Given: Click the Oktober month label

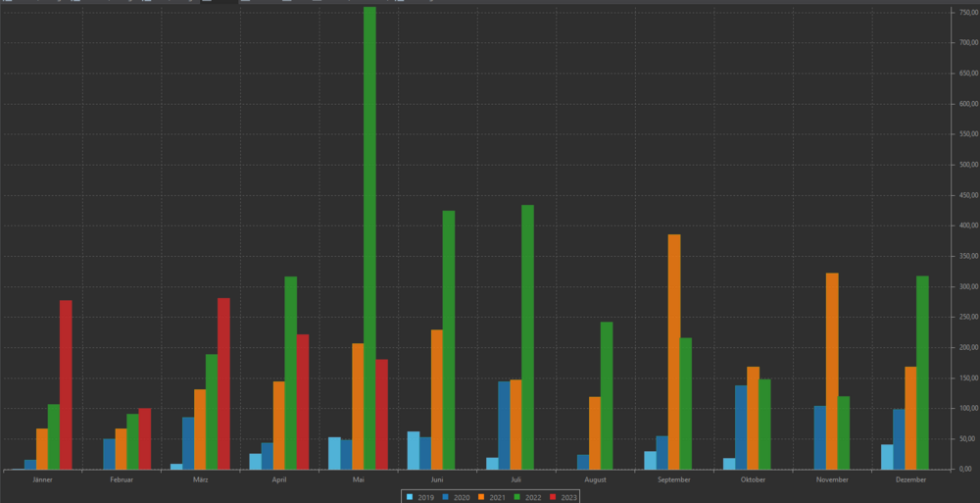Looking at the screenshot, I should pyautogui.click(x=753, y=479).
